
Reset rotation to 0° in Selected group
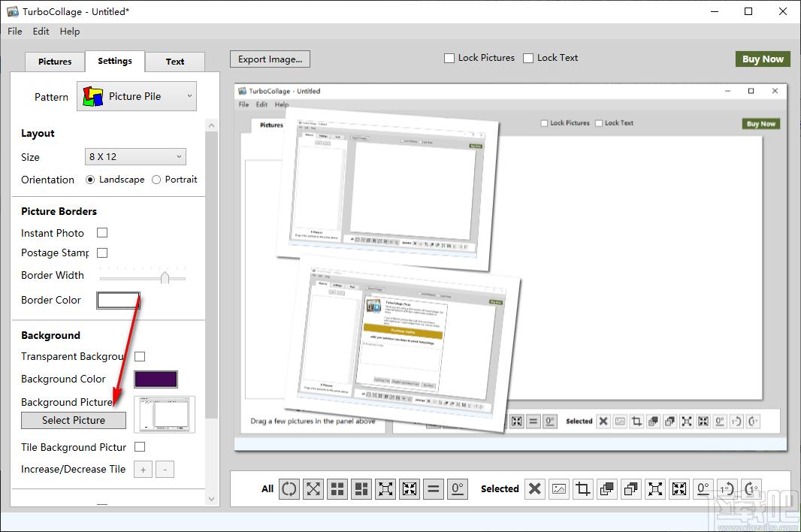click(703, 489)
